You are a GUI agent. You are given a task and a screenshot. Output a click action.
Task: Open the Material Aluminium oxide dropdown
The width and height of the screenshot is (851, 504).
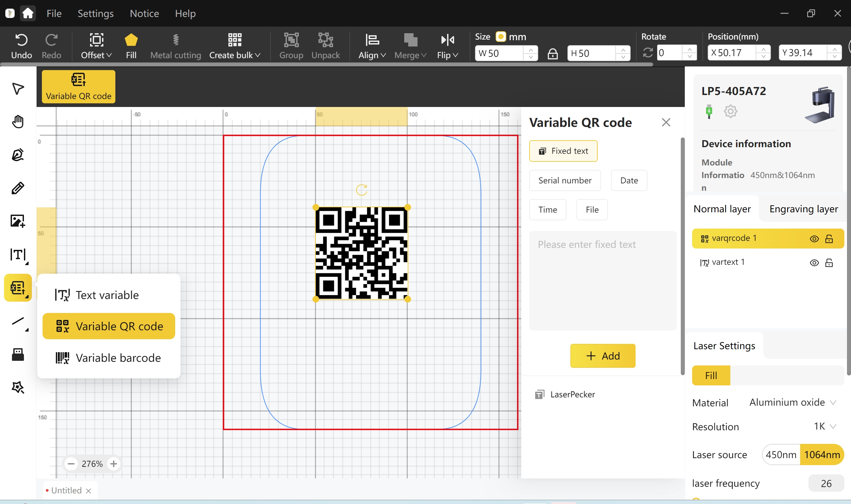point(792,402)
